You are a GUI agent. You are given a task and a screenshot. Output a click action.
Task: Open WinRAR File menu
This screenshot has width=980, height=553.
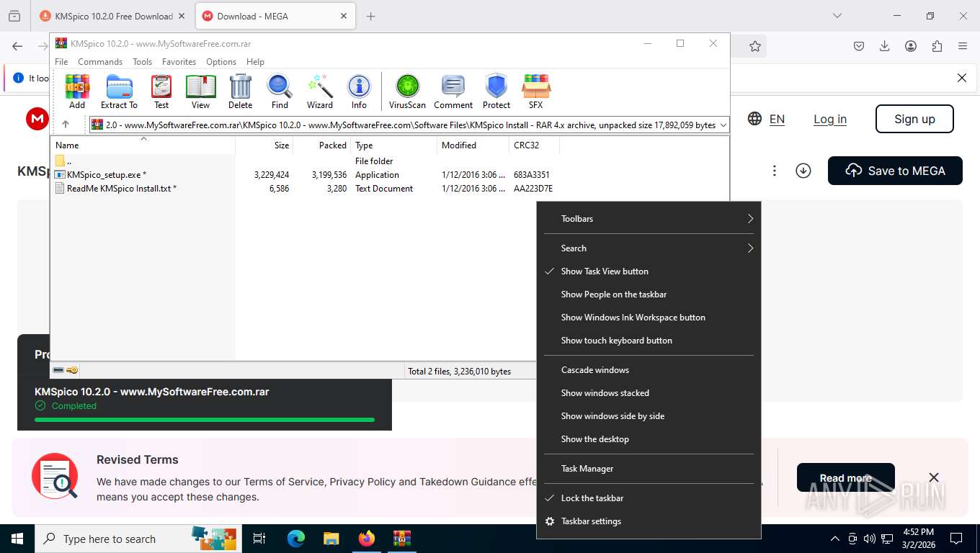click(61, 62)
